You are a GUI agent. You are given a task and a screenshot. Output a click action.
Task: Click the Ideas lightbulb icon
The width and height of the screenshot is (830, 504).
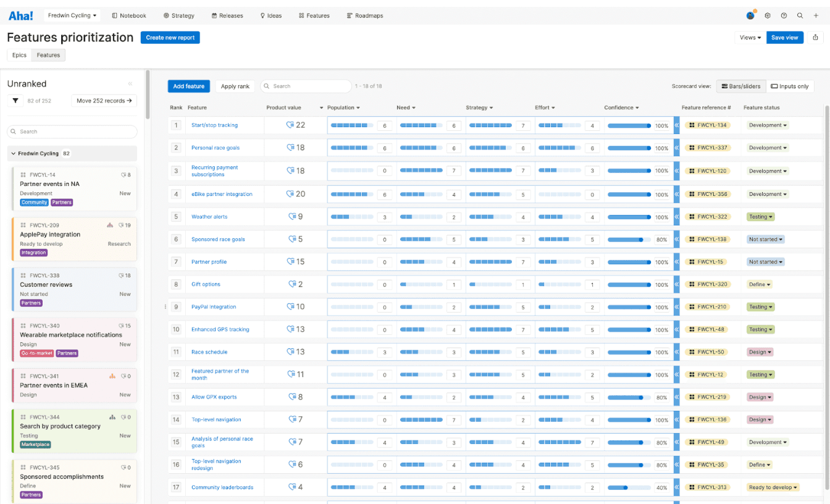tap(262, 15)
